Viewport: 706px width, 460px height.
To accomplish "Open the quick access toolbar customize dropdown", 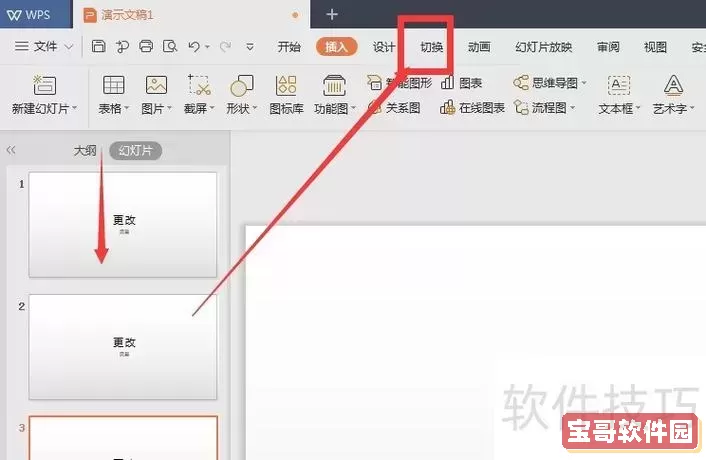I will (250, 47).
